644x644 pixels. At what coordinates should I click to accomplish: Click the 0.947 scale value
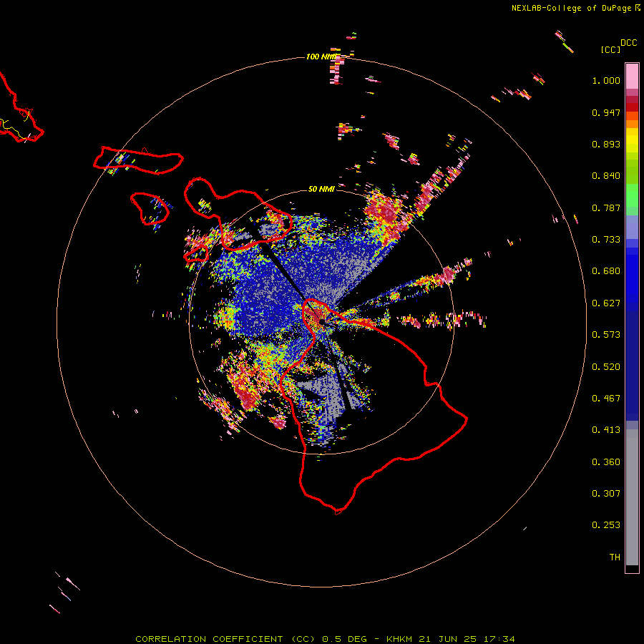pyautogui.click(x=606, y=112)
